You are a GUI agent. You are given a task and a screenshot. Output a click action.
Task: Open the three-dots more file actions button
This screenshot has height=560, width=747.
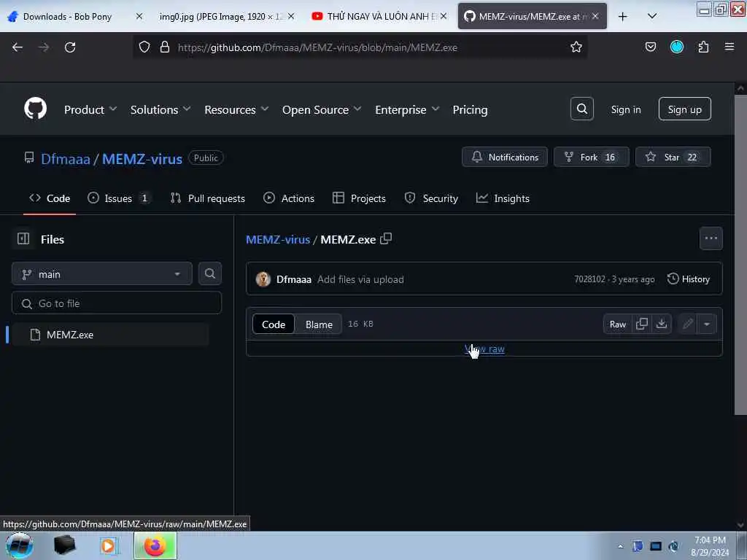[x=711, y=238]
